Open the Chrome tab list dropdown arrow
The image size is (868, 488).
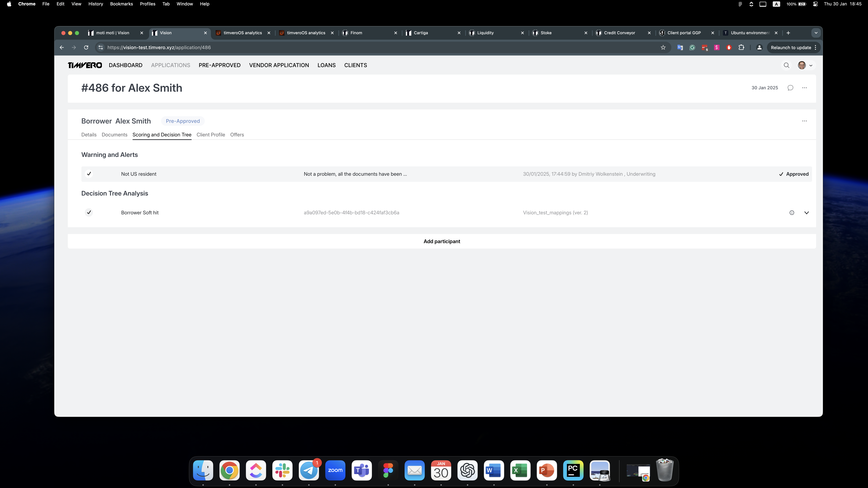(x=816, y=33)
